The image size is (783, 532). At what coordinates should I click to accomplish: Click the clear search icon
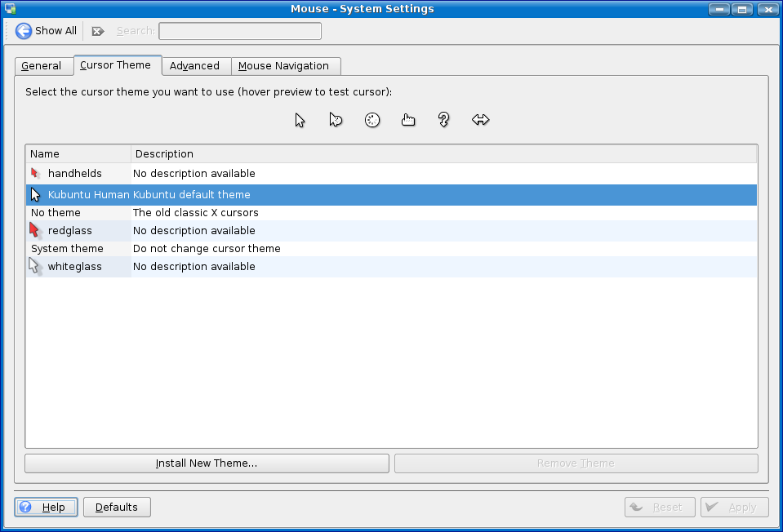[98, 31]
